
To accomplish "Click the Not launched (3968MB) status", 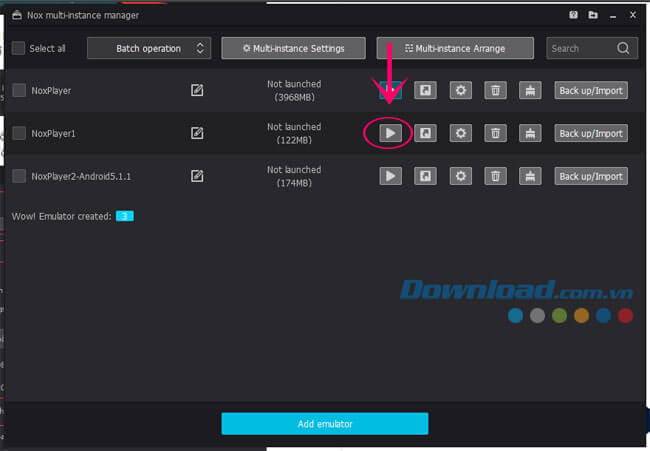I will point(294,90).
